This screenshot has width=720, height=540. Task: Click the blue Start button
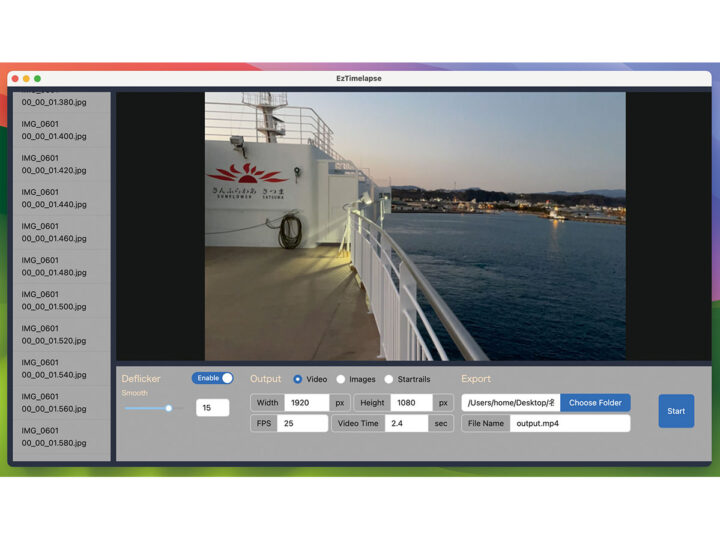click(x=676, y=411)
